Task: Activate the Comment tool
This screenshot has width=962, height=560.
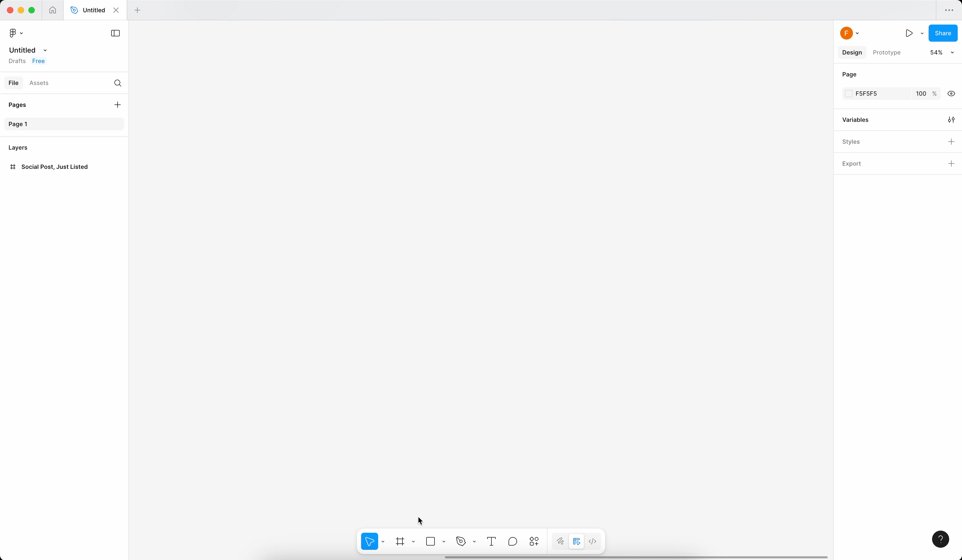Action: point(513,541)
